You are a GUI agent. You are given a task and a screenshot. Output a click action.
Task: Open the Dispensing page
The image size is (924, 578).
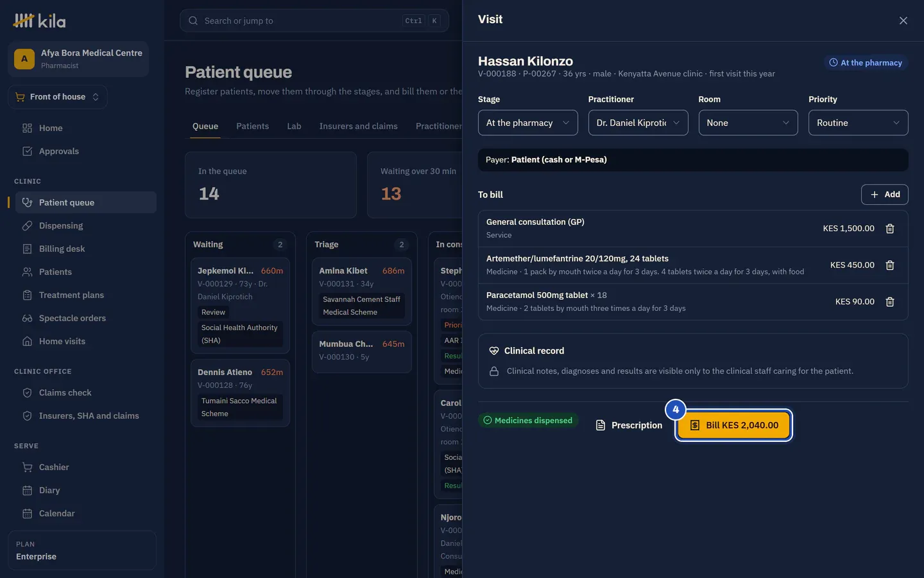coord(85,225)
